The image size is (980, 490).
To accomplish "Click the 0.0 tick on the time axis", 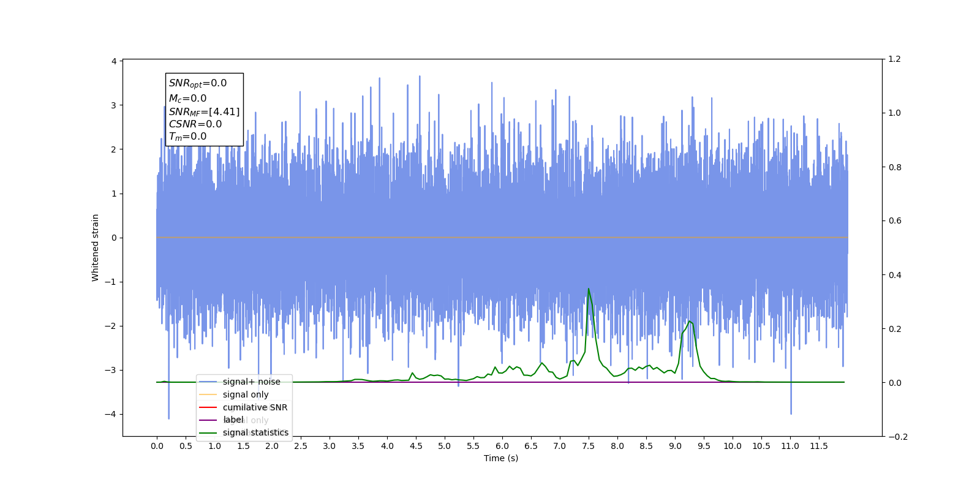I will pos(157,446).
